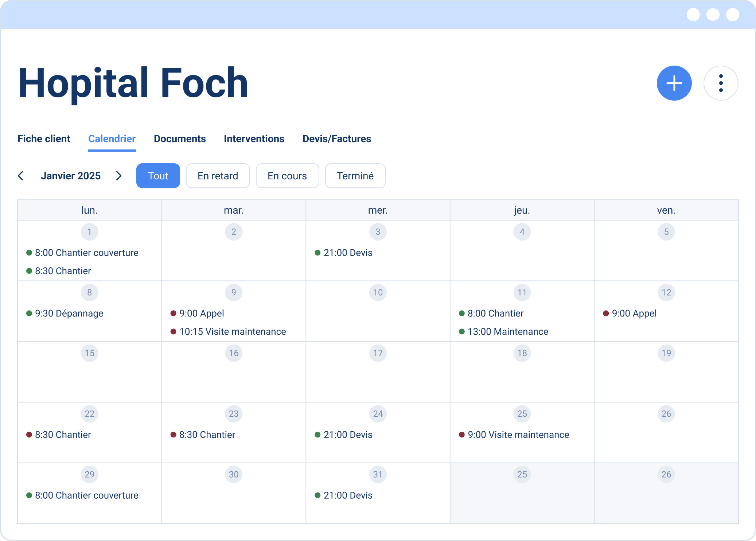Select day 12 in the calendar

(x=666, y=292)
